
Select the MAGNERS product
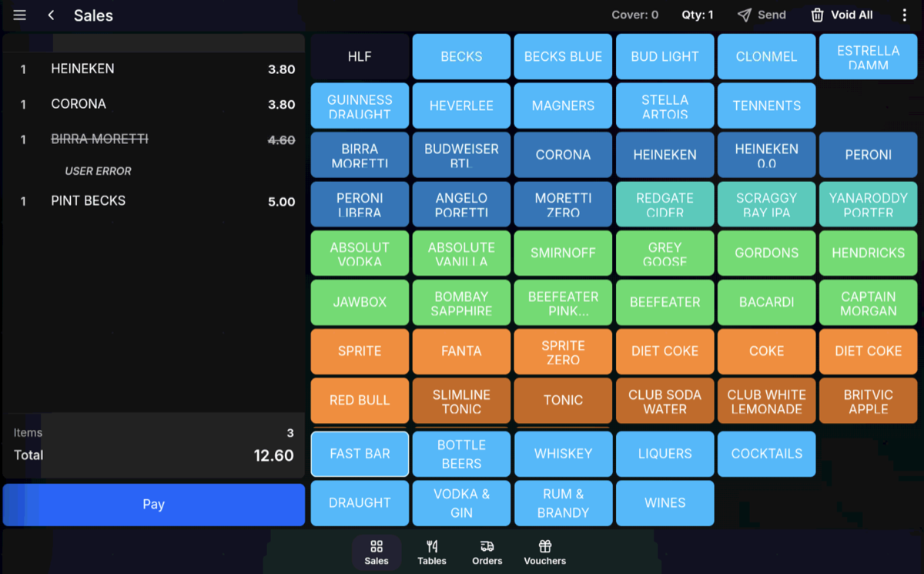[563, 106]
